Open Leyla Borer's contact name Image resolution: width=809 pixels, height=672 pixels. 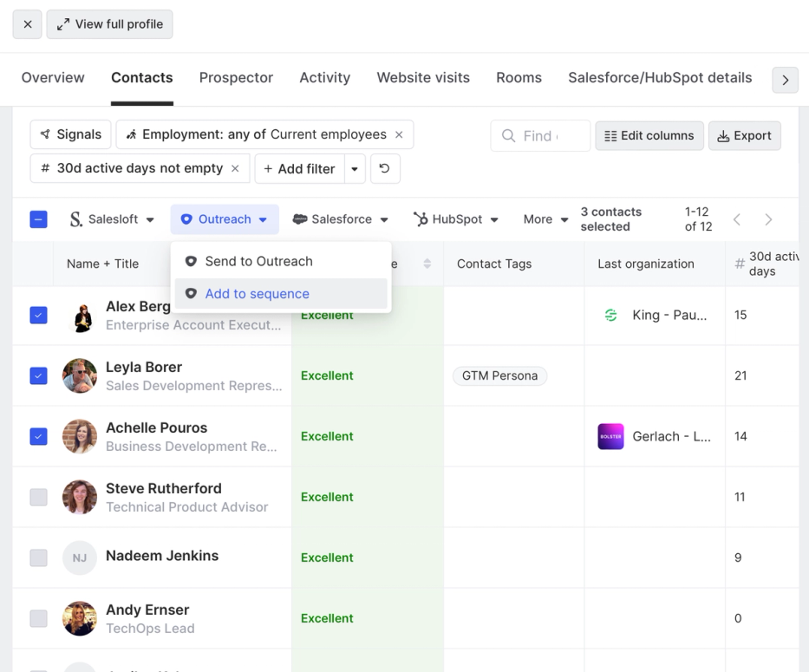click(144, 367)
